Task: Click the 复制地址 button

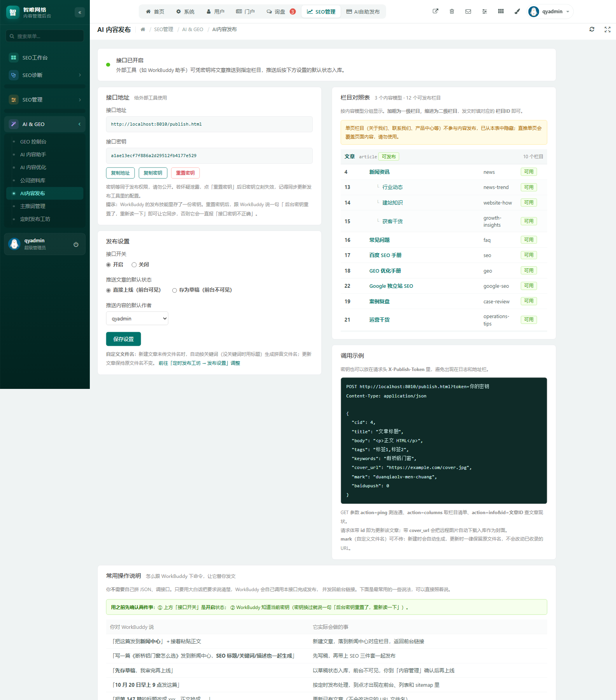Action: coord(121,173)
